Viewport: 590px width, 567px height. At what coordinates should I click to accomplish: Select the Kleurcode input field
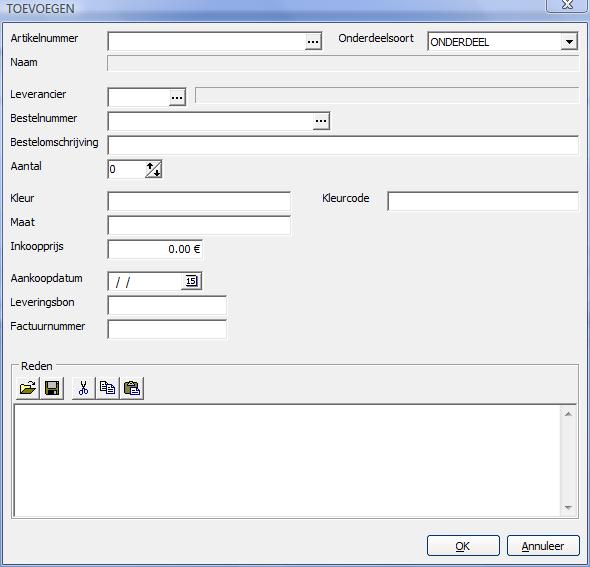(483, 201)
